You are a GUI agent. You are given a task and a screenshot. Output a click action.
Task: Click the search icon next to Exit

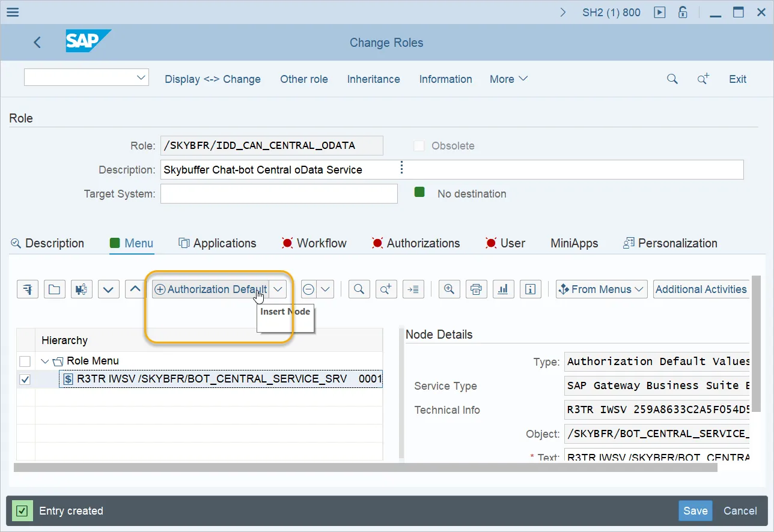point(672,79)
